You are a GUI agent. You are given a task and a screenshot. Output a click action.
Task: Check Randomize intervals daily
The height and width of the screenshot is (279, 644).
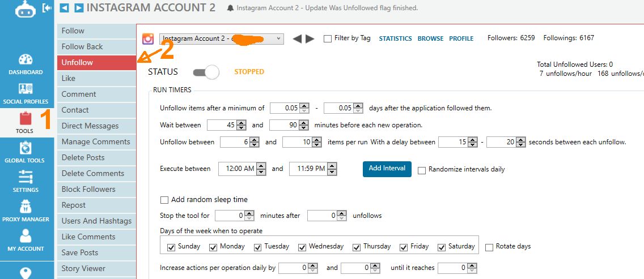421,170
